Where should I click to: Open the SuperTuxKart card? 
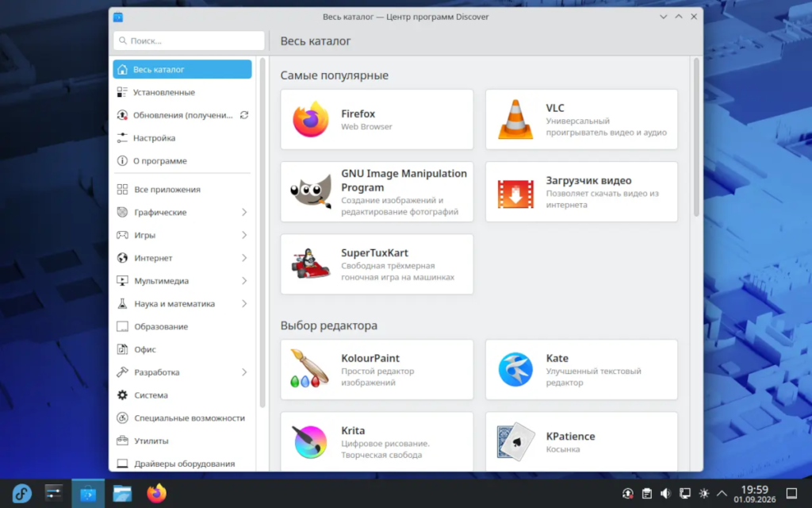click(x=377, y=264)
